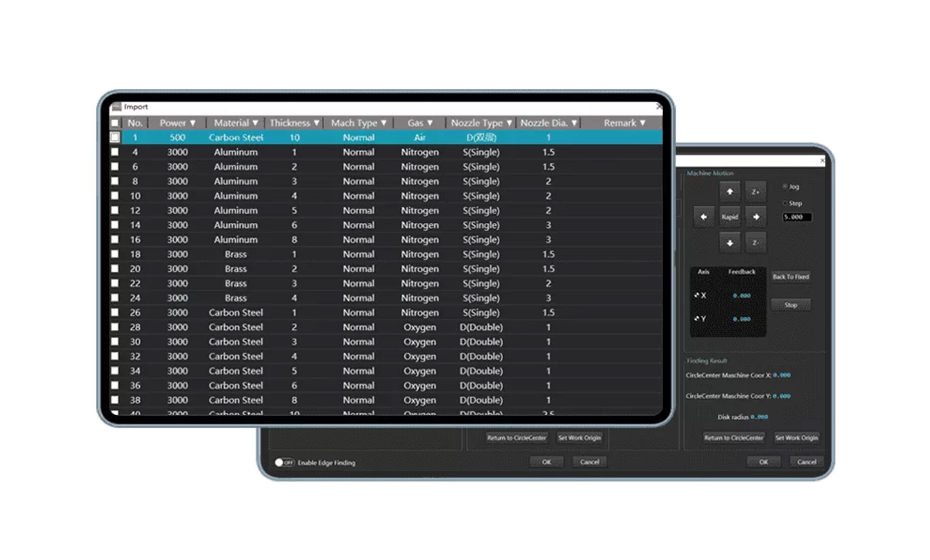
Task: Lower the head with Z- button
Action: tap(755, 243)
